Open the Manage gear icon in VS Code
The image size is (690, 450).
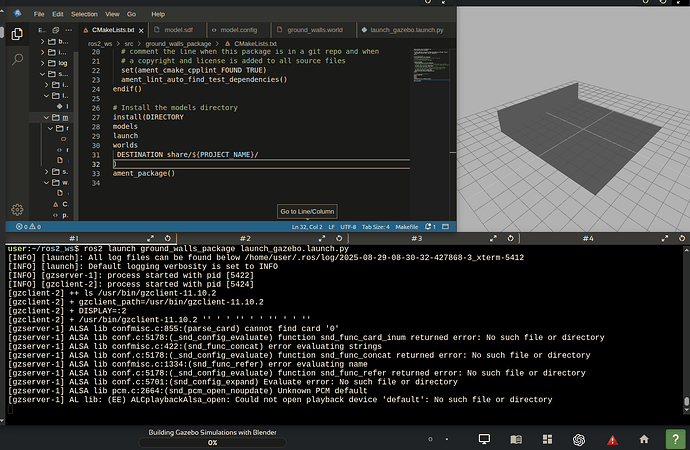click(17, 209)
